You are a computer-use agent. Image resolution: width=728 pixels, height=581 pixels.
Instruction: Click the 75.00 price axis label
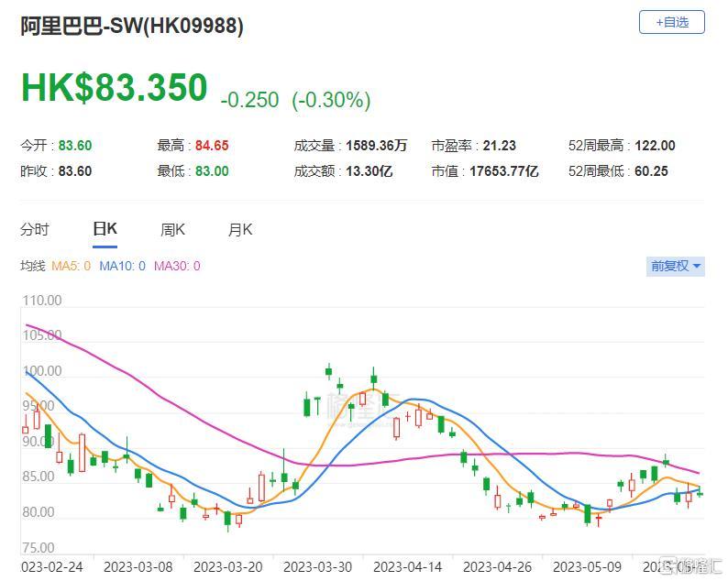coord(39,548)
